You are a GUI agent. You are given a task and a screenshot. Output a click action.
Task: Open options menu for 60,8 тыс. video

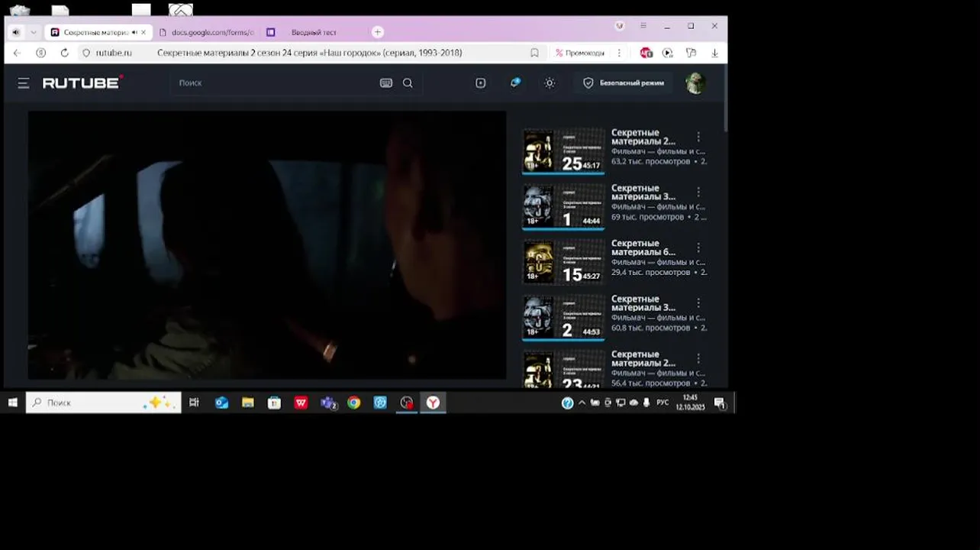698,303
